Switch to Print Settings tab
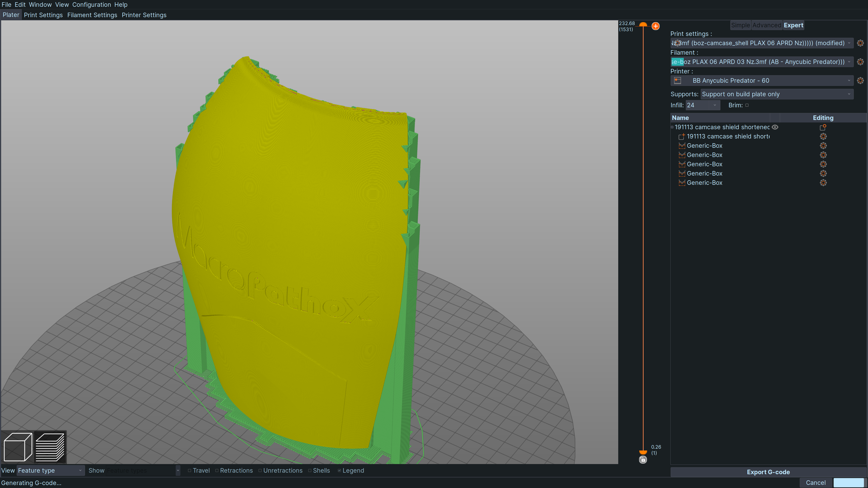The width and height of the screenshot is (868, 488). [x=43, y=15]
